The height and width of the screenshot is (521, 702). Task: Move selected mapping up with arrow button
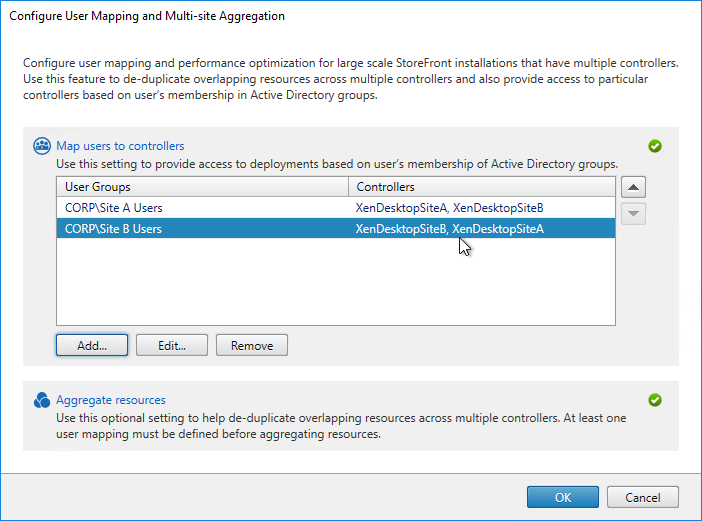pyautogui.click(x=633, y=187)
